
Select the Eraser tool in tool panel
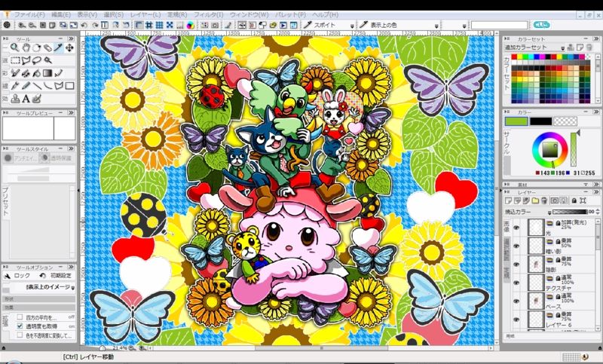pyautogui.click(x=47, y=47)
